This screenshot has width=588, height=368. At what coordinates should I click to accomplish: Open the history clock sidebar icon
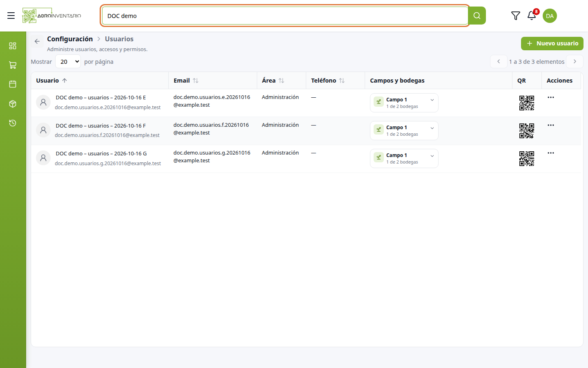[13, 123]
